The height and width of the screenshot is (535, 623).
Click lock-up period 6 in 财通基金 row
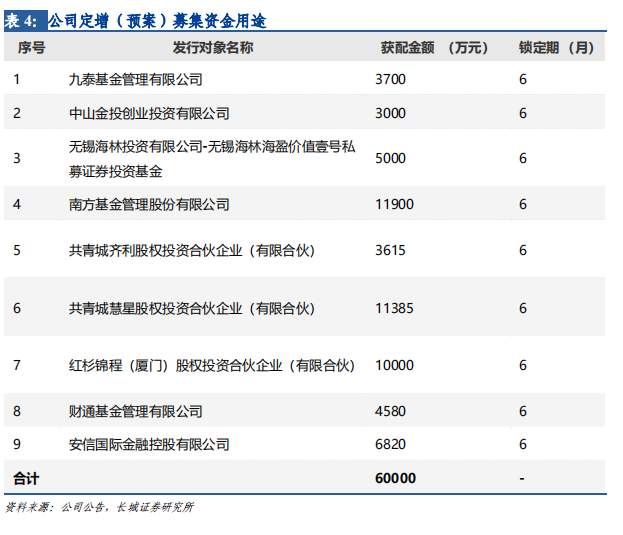click(523, 411)
